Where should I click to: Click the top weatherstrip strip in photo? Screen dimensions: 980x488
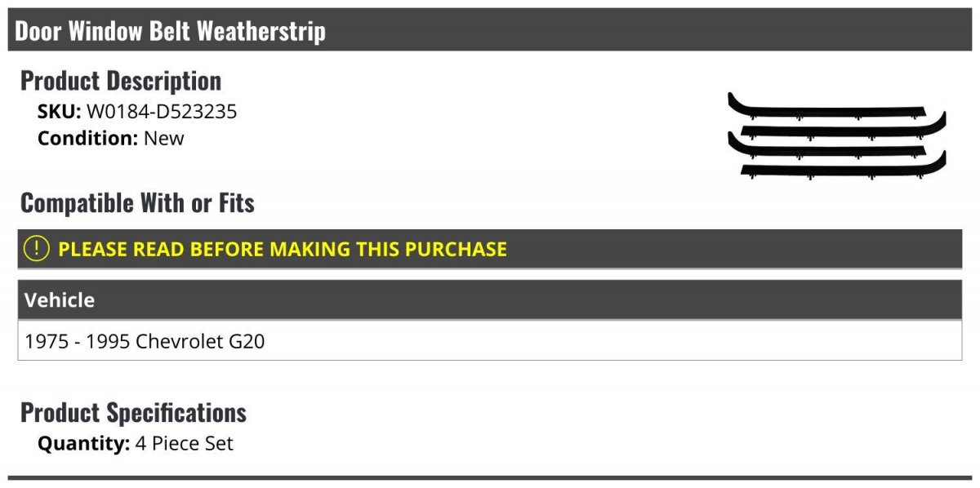[825, 107]
